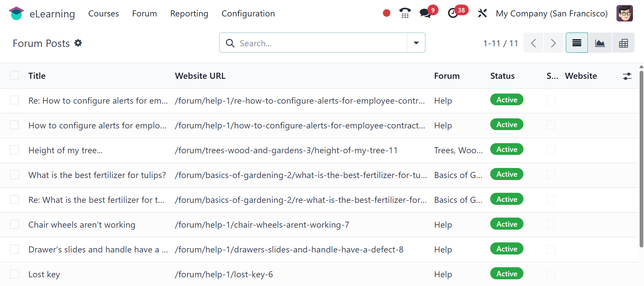This screenshot has width=644, height=286.
Task: Switch to graph view
Action: click(x=600, y=43)
